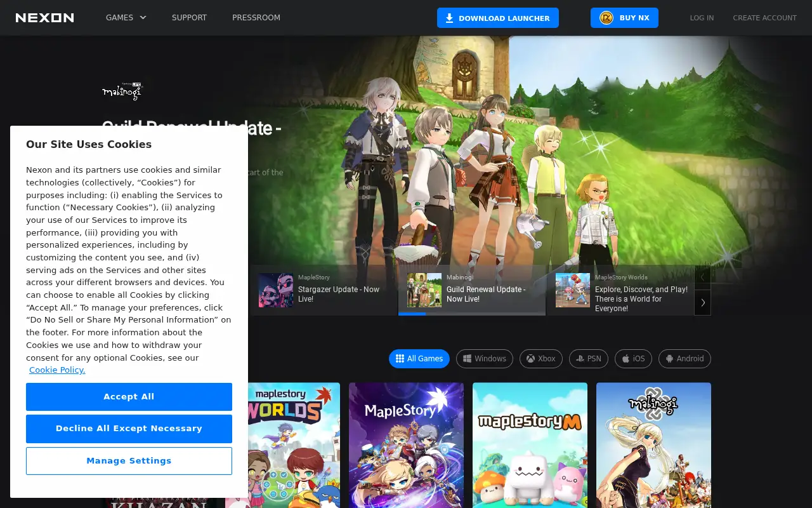Image resolution: width=812 pixels, height=508 pixels.
Task: Filter games by Android
Action: 684,359
